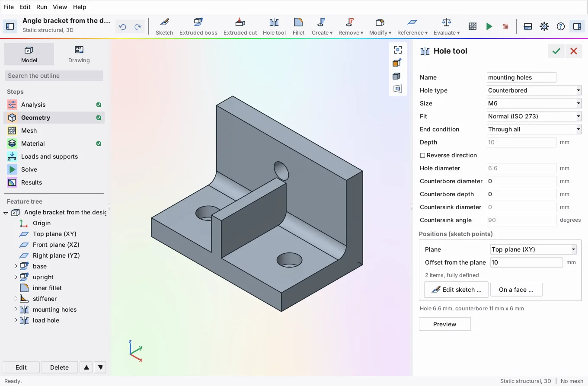Accept Hole tool with green checkmark
The height and width of the screenshot is (386, 588).
click(x=556, y=51)
